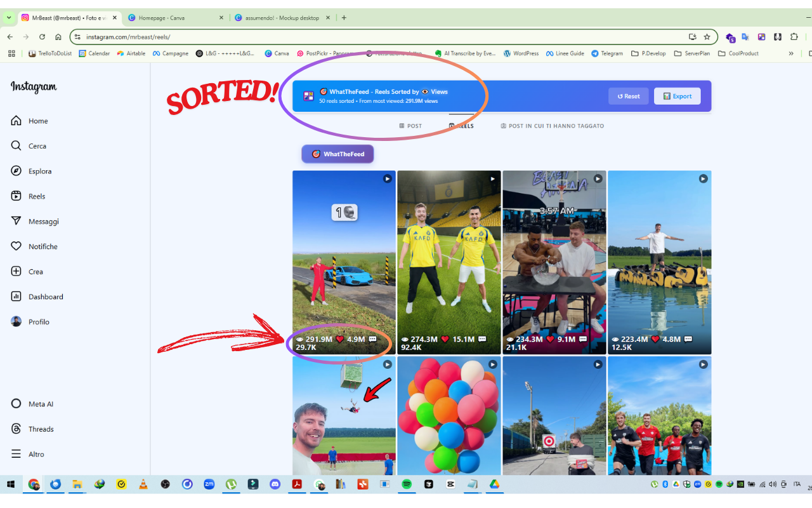Open the Altro menu in sidebar
The height and width of the screenshot is (508, 812).
coord(28,454)
